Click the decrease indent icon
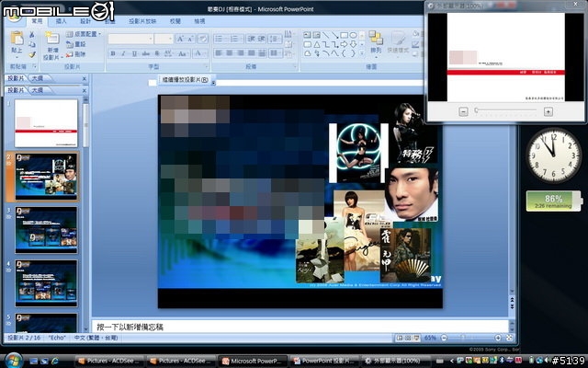The image size is (588, 368). 251,39
